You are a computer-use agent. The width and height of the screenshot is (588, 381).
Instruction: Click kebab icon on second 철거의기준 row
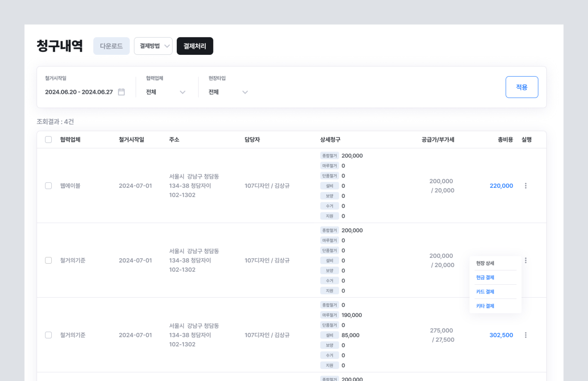(526, 260)
